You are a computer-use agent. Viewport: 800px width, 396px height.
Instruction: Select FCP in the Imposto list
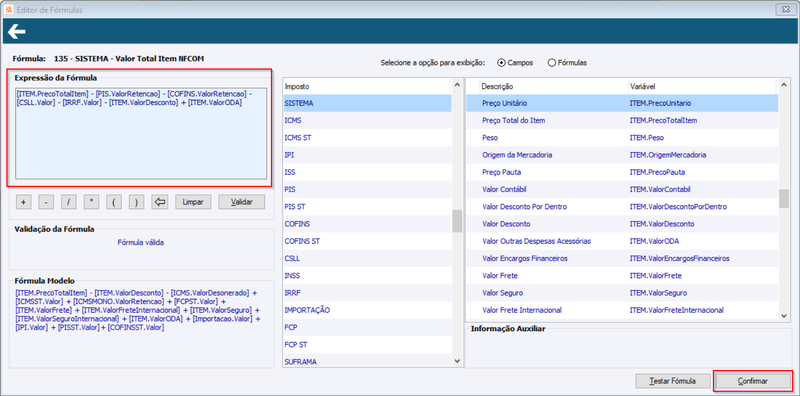(367, 327)
